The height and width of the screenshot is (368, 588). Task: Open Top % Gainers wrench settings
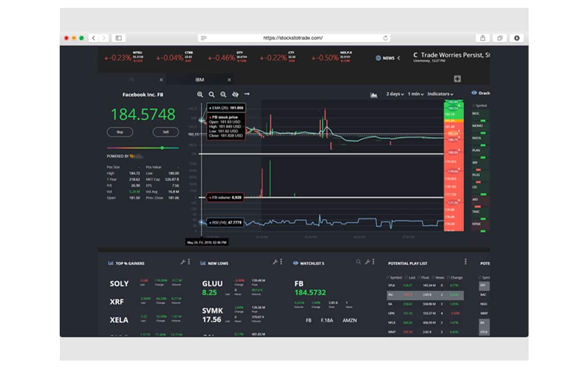(183, 262)
